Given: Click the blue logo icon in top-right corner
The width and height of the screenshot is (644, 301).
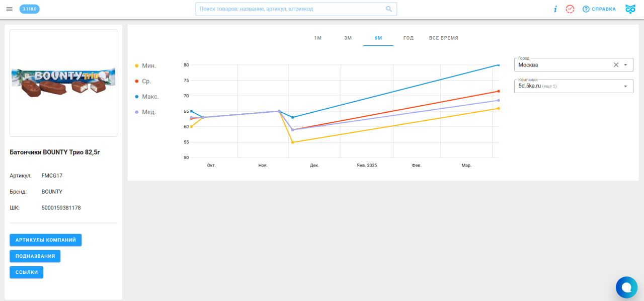Looking at the screenshot, I should click(630, 9).
